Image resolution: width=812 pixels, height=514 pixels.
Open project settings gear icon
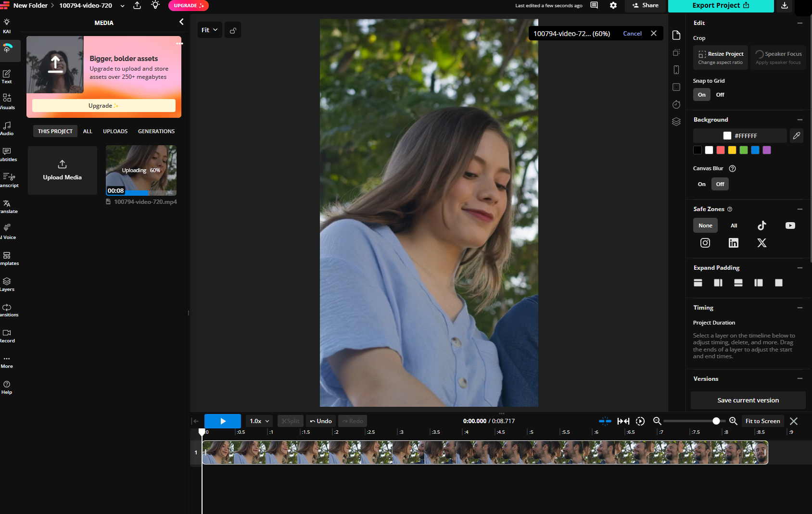pyautogui.click(x=613, y=5)
